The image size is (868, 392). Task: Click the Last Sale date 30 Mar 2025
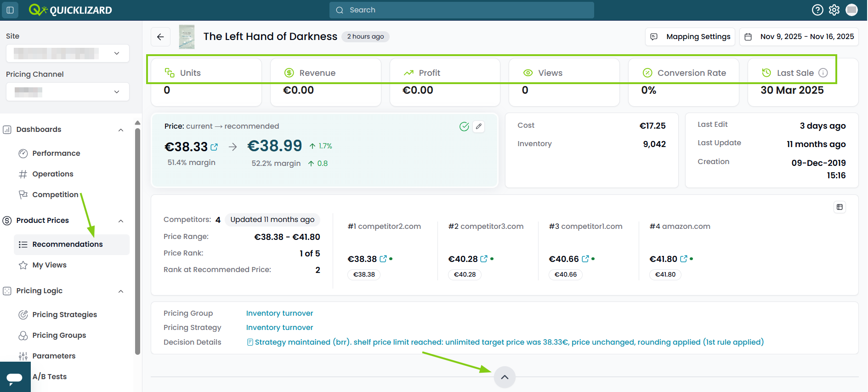click(792, 91)
